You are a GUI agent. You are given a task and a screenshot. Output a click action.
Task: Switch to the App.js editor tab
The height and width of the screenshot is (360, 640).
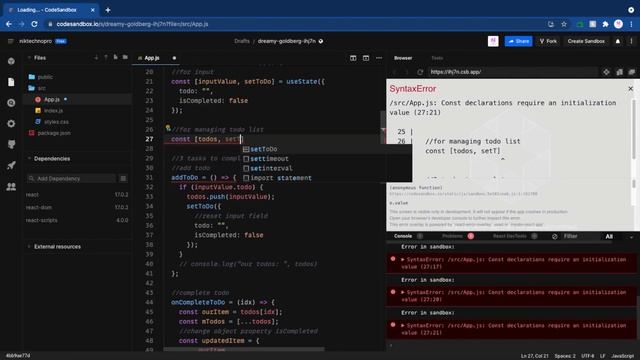coord(151,58)
